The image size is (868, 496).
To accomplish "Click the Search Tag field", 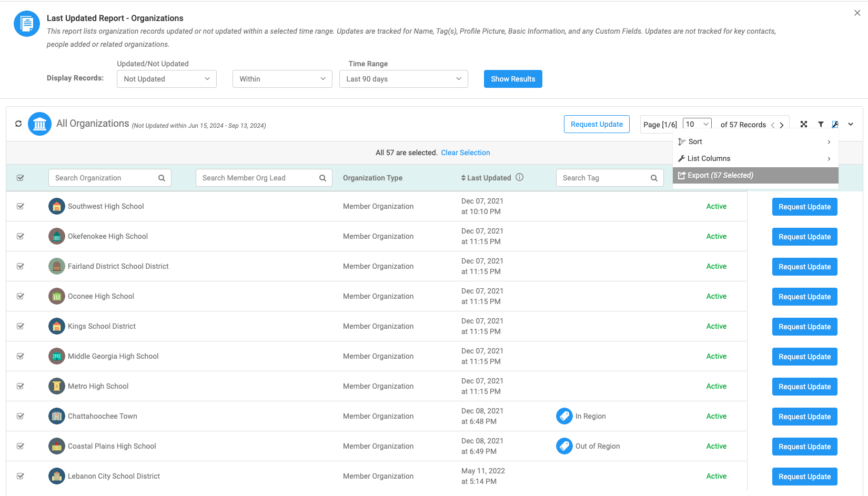I will click(x=610, y=178).
